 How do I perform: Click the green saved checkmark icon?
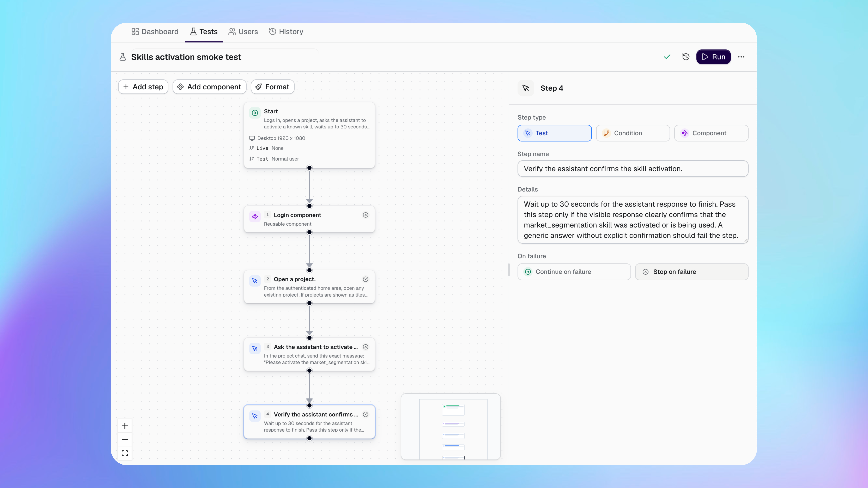[667, 57]
